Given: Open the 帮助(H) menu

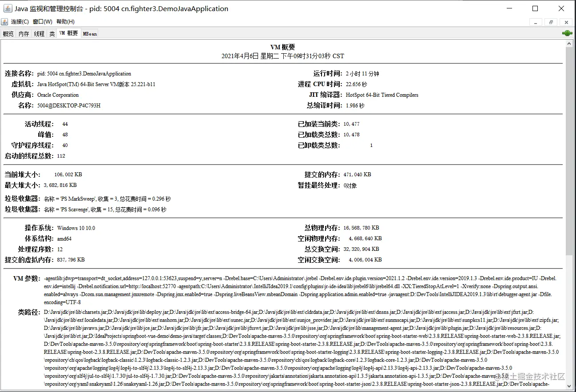Looking at the screenshot, I should click(65, 22).
